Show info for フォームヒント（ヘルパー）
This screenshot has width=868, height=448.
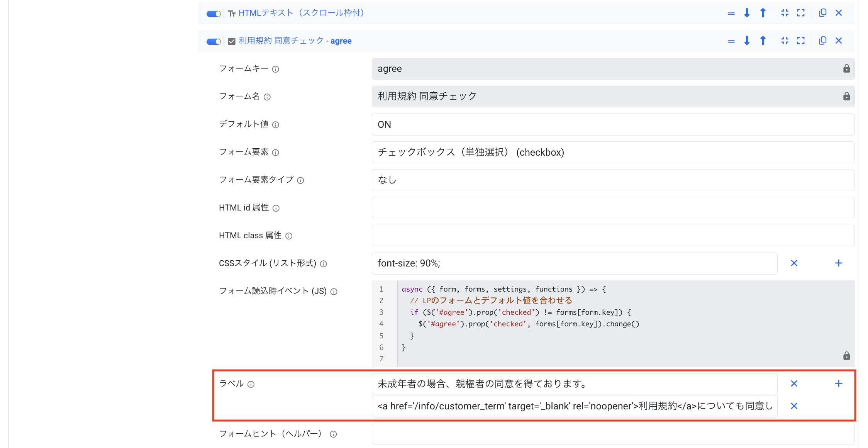[x=333, y=434]
